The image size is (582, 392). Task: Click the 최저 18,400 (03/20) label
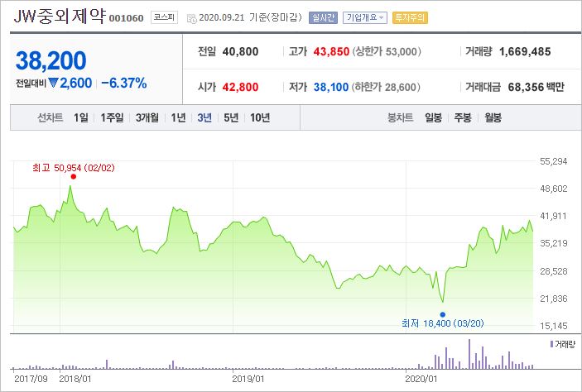442,323
